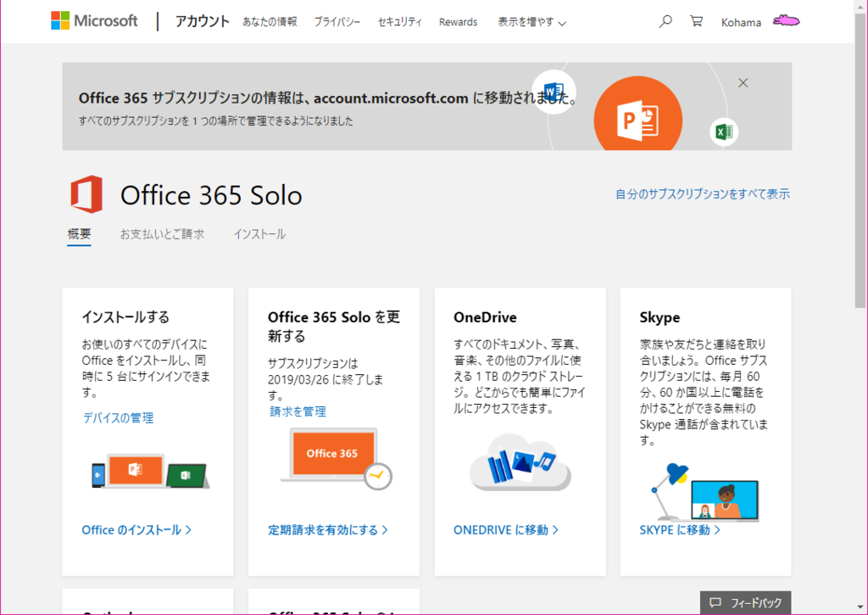The image size is (868, 615).
Task: Click the Office 365 Solo を更新する heading
Action: click(x=334, y=327)
